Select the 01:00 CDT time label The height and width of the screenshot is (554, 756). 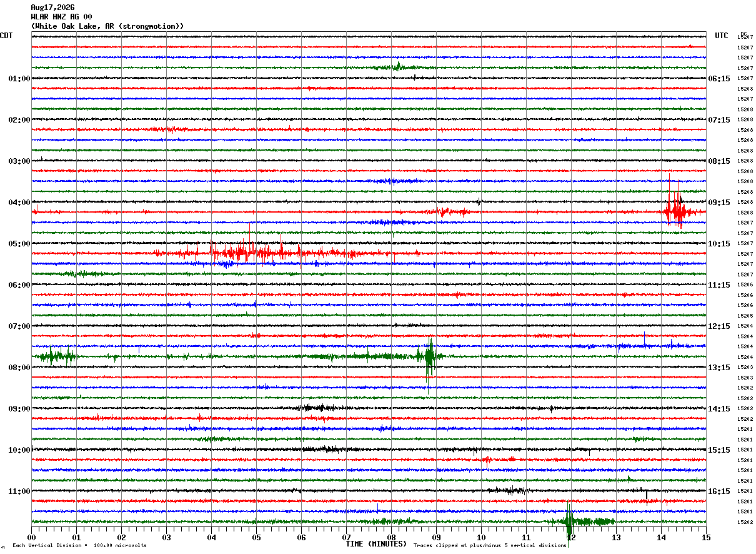(x=19, y=79)
